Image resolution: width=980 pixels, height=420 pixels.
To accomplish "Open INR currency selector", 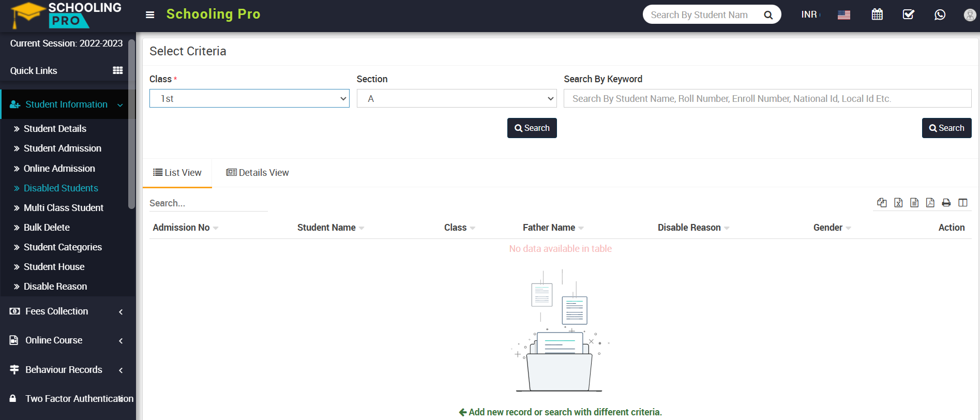I will tap(810, 14).
